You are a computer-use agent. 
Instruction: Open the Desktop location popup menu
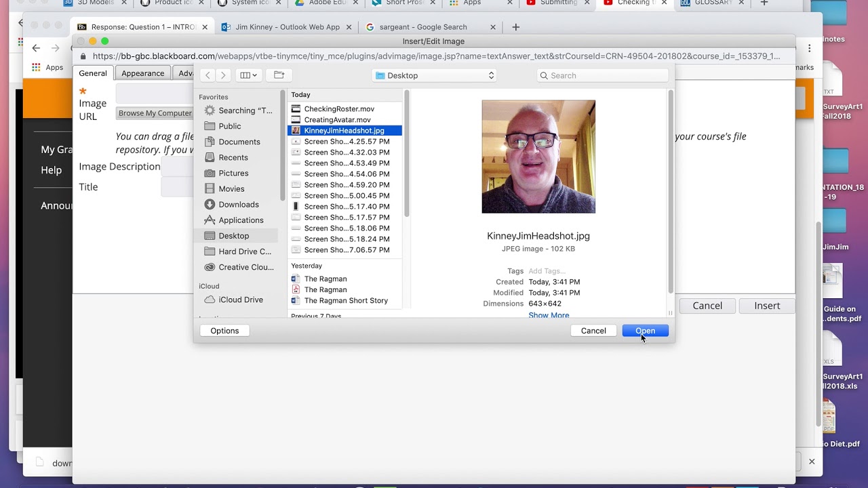pyautogui.click(x=435, y=75)
